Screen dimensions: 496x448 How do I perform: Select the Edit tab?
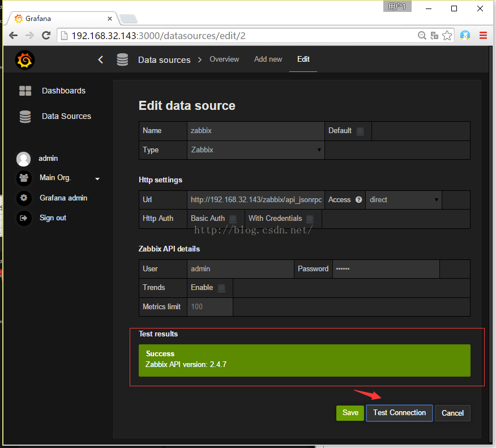coord(303,59)
